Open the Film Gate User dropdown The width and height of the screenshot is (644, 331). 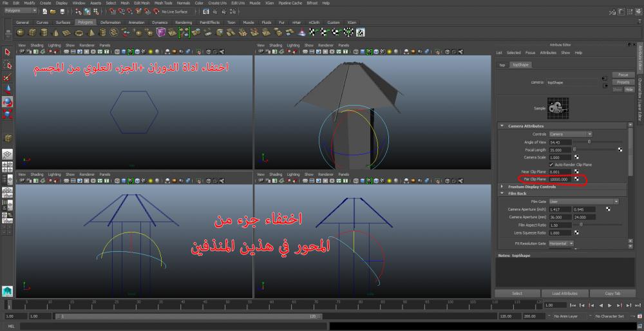coord(583,202)
